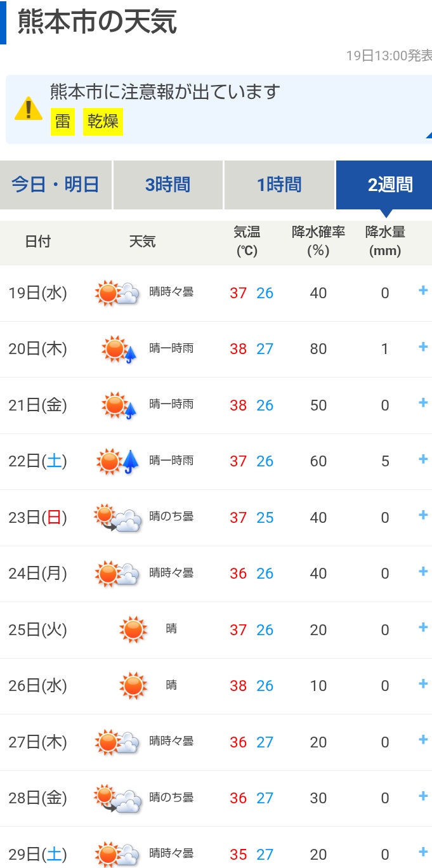Click the 19日 sunny-cloudy weather icon
The height and width of the screenshot is (868, 432).
click(117, 293)
